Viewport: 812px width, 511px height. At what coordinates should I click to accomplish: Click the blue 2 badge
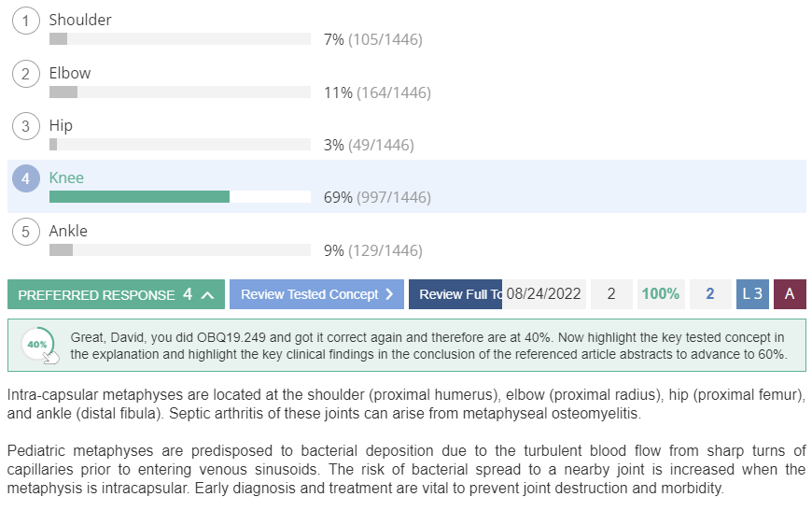(x=710, y=294)
